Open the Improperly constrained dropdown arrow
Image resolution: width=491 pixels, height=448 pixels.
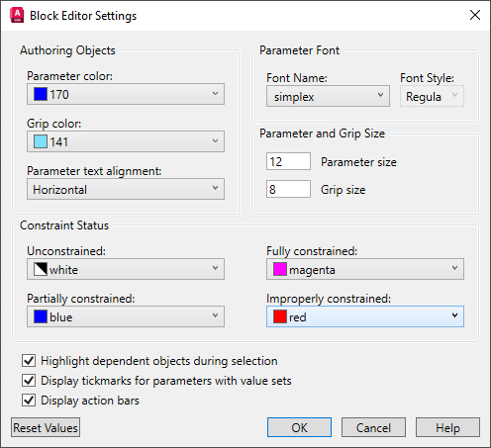454,315
